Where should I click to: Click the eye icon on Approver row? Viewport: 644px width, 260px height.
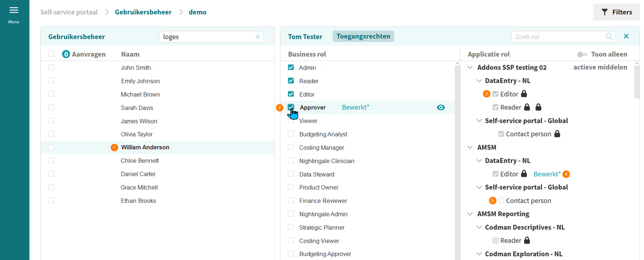(x=440, y=108)
